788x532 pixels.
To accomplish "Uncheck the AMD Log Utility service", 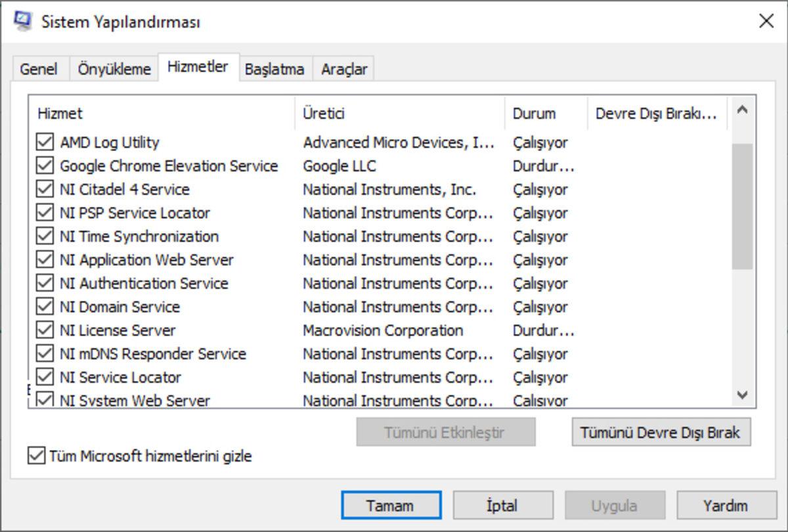I will coord(42,143).
